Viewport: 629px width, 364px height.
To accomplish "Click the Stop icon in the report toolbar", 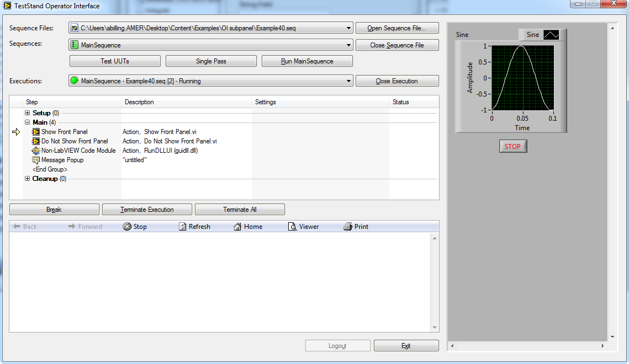I will point(127,226).
